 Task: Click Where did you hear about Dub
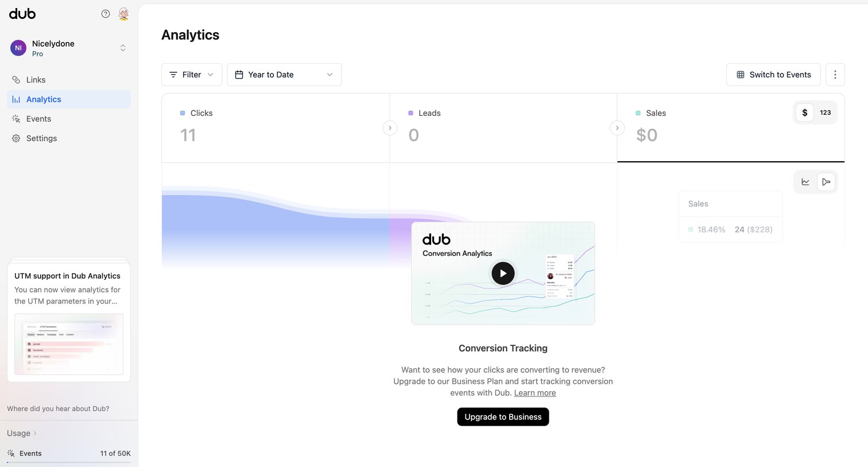point(58,408)
